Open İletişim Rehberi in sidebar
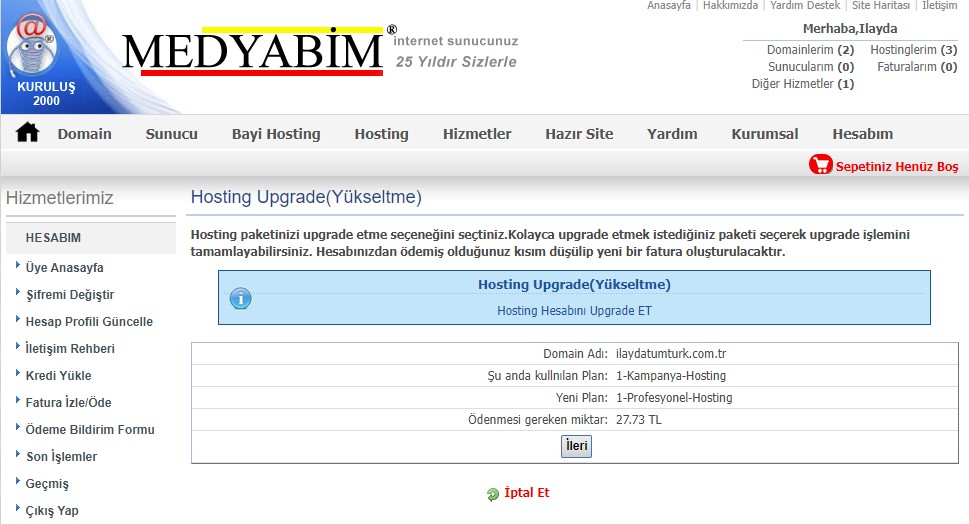The width and height of the screenshot is (969, 524). click(x=70, y=349)
